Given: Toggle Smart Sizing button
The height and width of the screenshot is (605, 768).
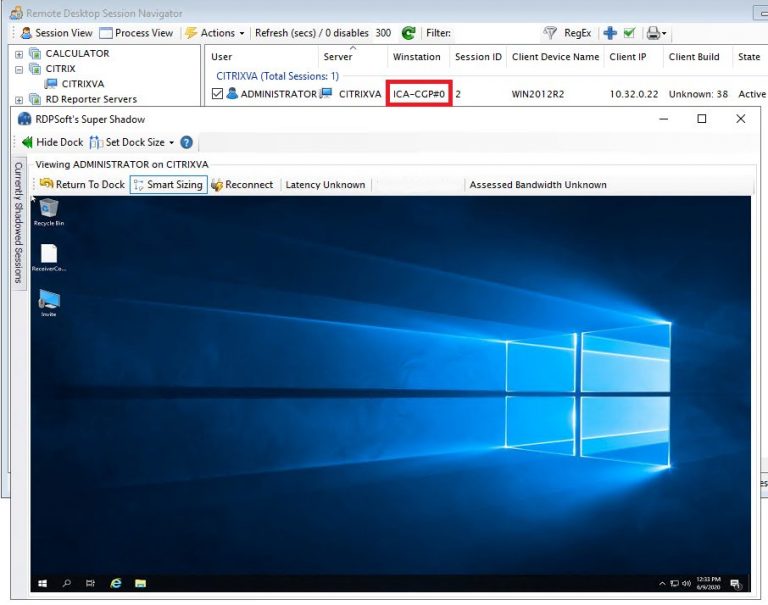Looking at the screenshot, I should [168, 185].
